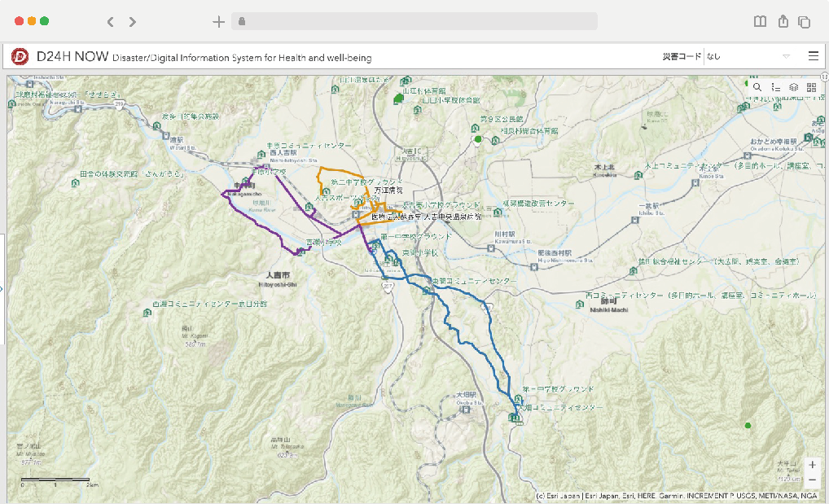Open a new browser tab
Screen dimensions: 829x504
coord(218,22)
